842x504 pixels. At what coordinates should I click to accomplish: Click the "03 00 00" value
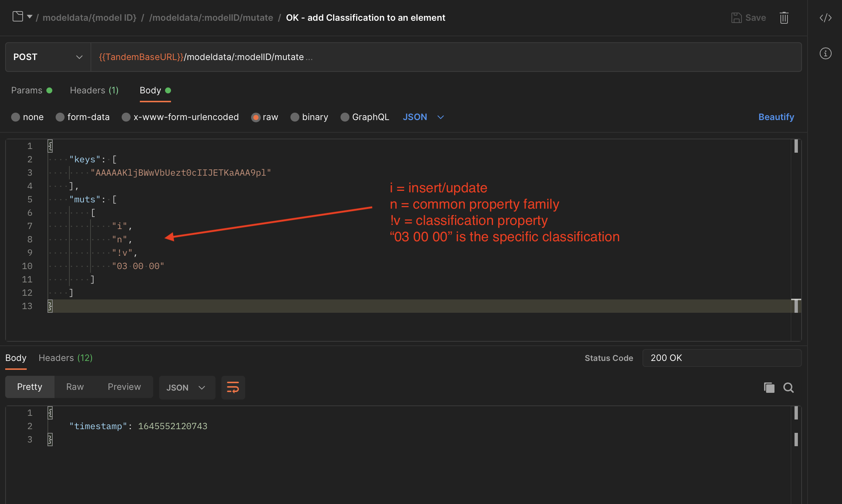(138, 266)
